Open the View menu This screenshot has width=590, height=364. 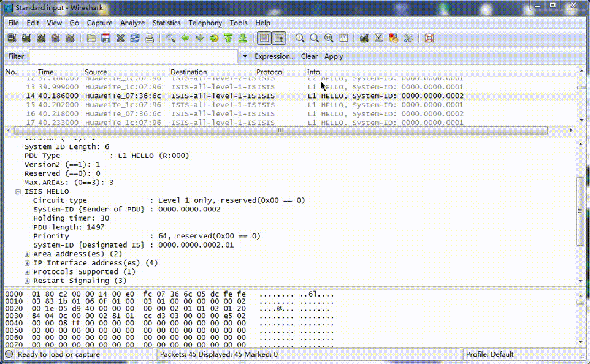(x=54, y=23)
